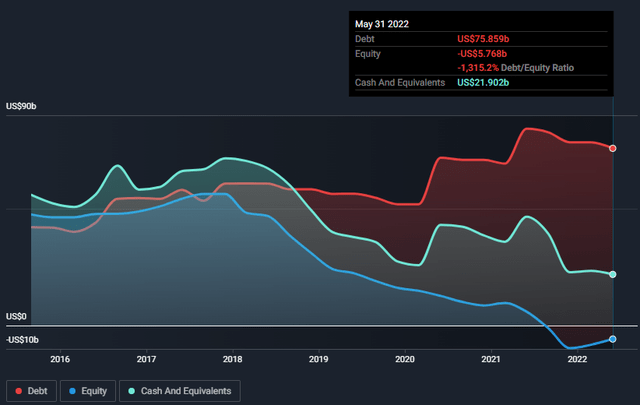Viewport: 640px width, 405px height.
Task: Select the 2017 x-axis label
Action: pos(146,358)
